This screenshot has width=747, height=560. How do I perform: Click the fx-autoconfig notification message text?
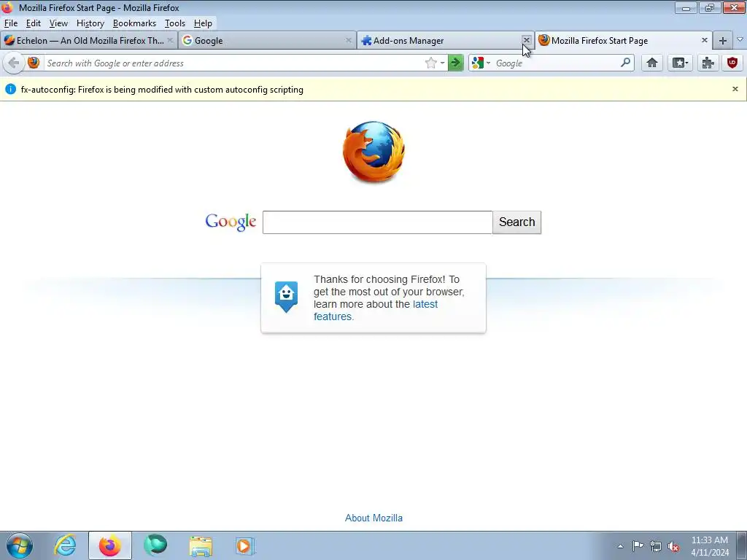pyautogui.click(x=162, y=90)
